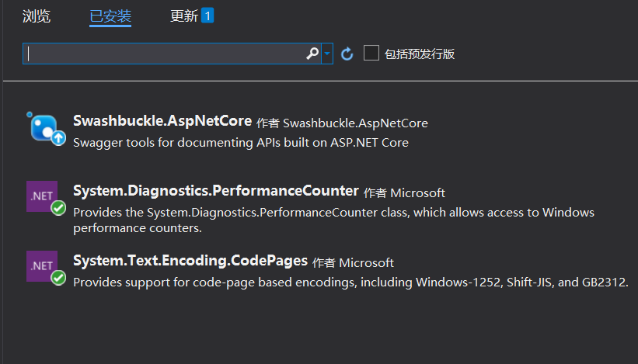Screen dimensions: 638x364
Task: Open the 已安装 tab
Action: tap(110, 16)
